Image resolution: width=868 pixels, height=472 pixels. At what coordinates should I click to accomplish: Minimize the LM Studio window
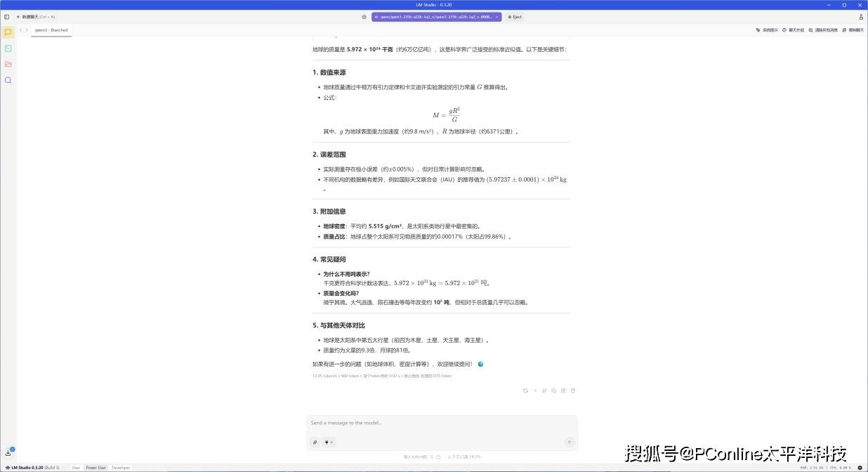point(827,4)
